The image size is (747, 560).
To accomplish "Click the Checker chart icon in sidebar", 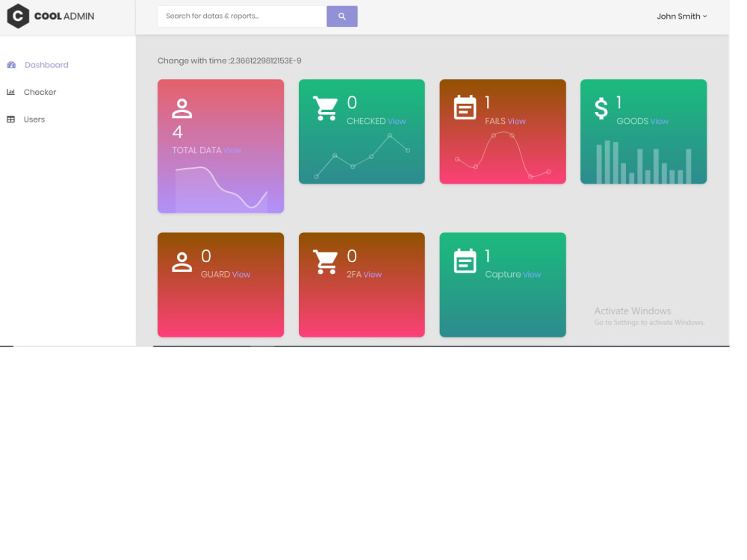I will (10, 92).
